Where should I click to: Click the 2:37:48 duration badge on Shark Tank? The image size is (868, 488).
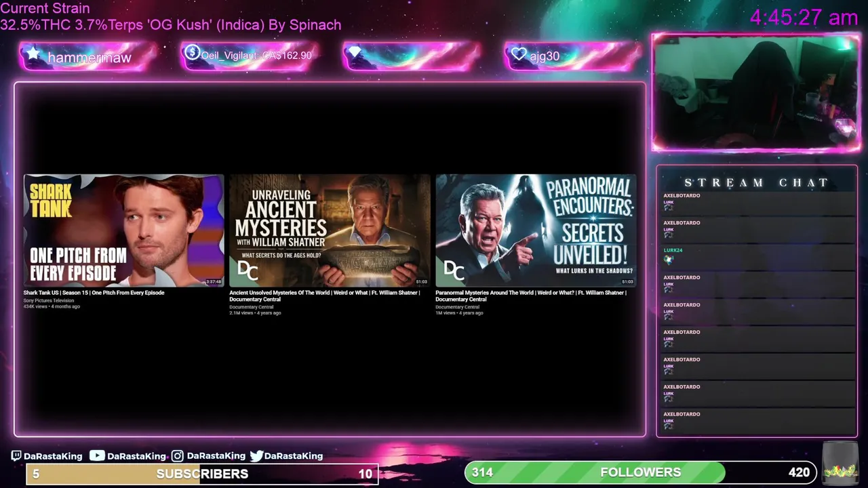(x=214, y=282)
